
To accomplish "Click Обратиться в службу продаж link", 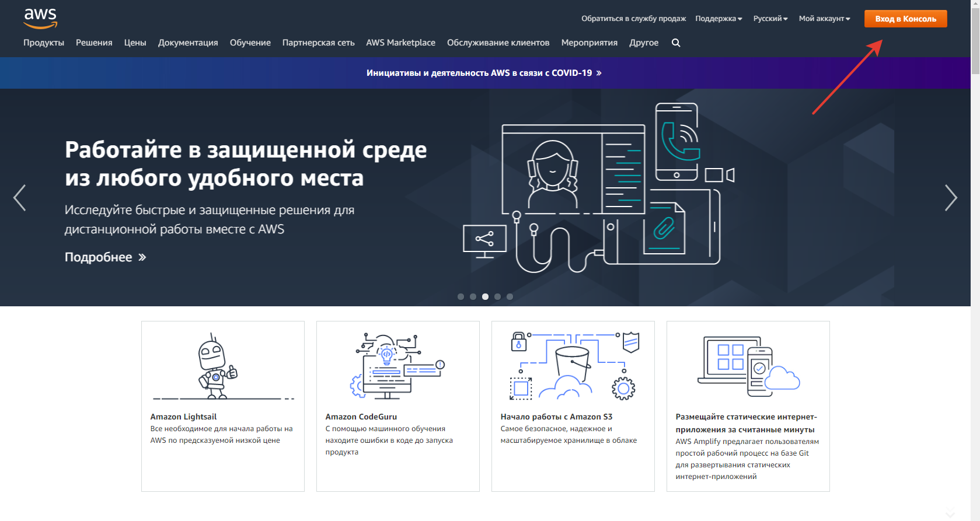I will (x=633, y=19).
